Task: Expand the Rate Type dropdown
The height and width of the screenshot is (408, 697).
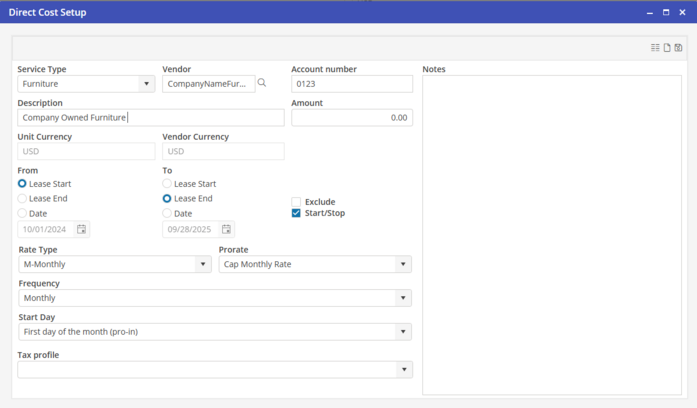Action: click(203, 265)
